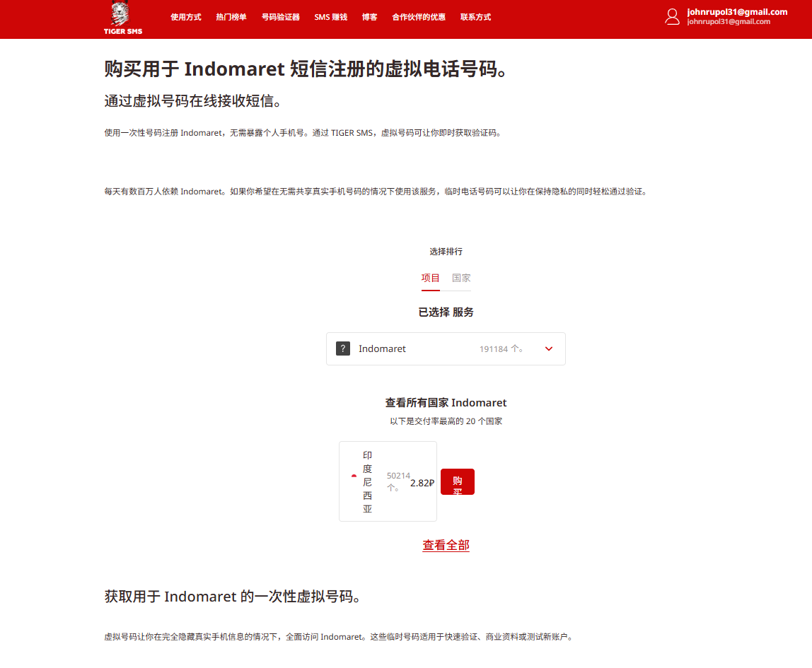Expand the Indomaret service dropdown chevron

coord(549,348)
